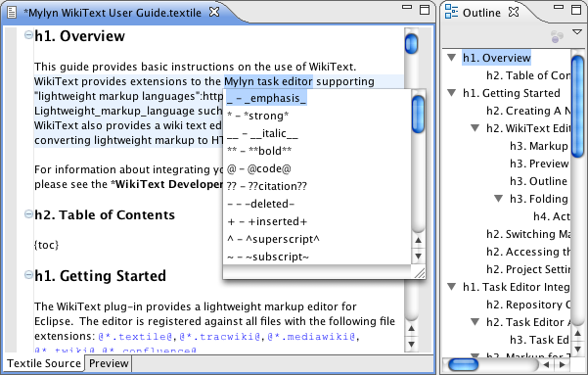Image resolution: width=588 pixels, height=375 pixels.
Task: Choose the @code@ completion proposal
Action: [x=317, y=168]
